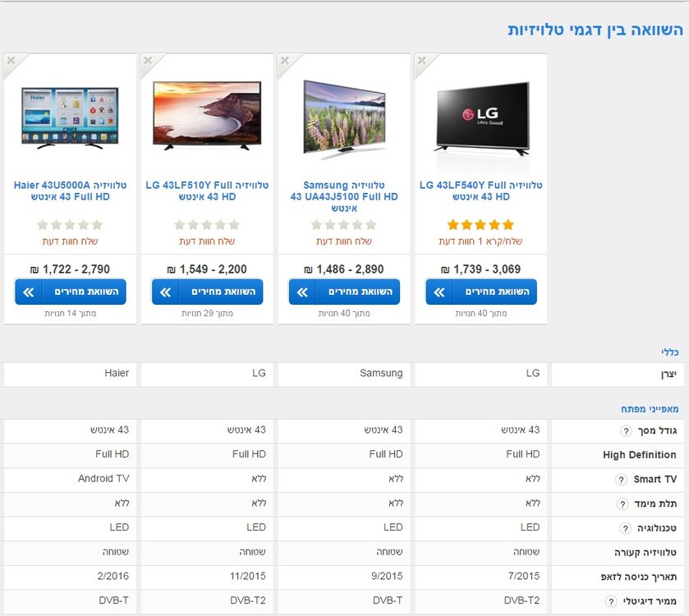This screenshot has width=689, height=616.
Task: Click the Samsung manufacturer cell
Action: (x=344, y=374)
